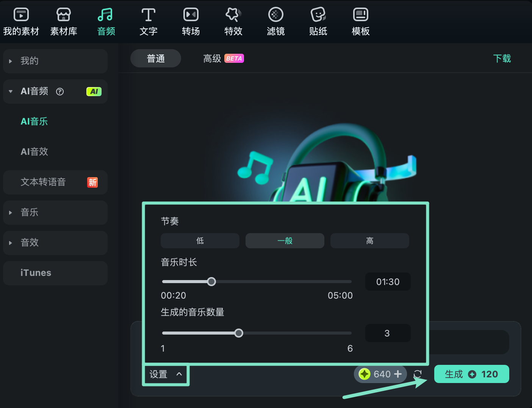The image size is (532, 408).
Task: Collapse the 设置 panel with its chevron
Action: coord(179,374)
